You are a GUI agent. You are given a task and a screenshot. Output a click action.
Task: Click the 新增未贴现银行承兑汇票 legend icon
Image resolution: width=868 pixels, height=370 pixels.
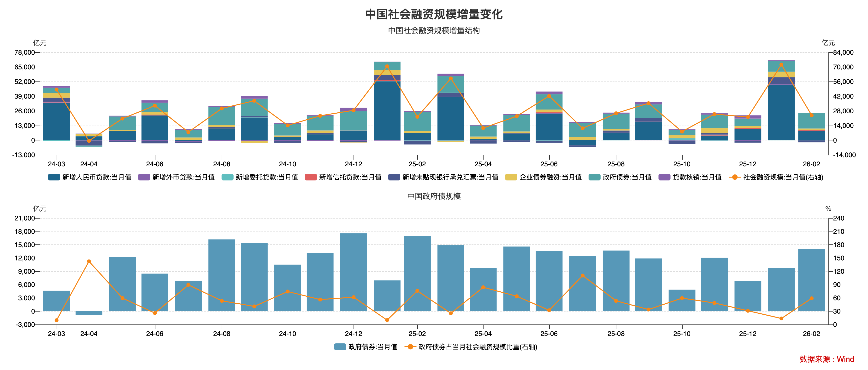pyautogui.click(x=394, y=177)
